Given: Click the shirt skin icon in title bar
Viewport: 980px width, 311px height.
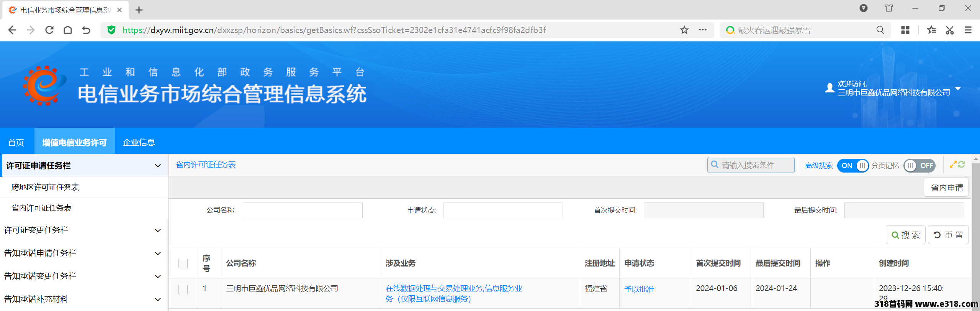Looking at the screenshot, I should point(889,8).
